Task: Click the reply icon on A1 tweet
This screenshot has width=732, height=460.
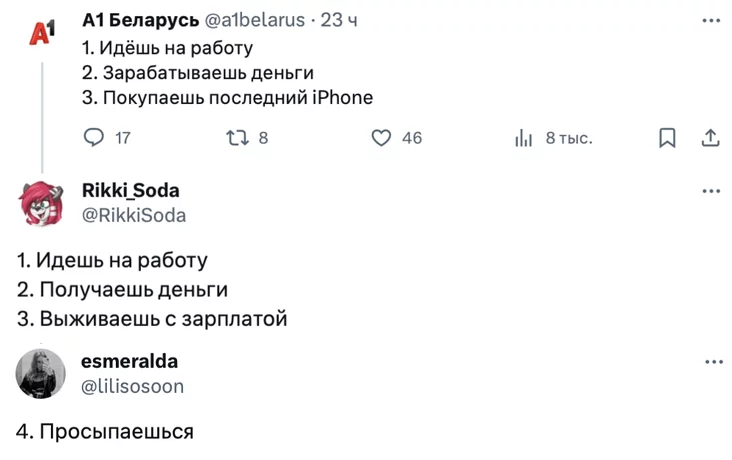Action: point(93,138)
